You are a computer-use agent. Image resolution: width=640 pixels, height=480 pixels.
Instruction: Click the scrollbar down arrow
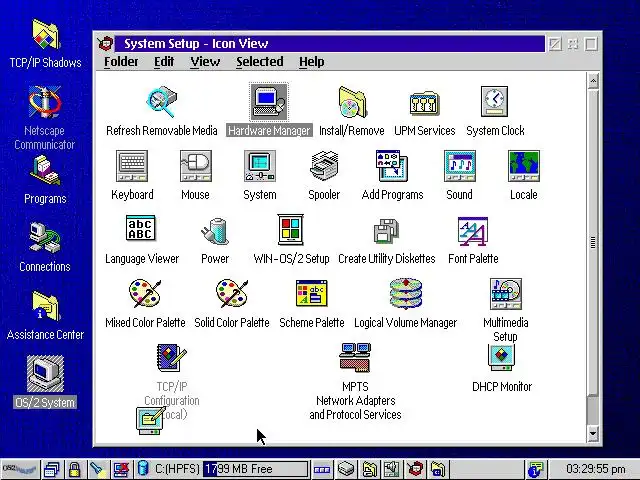point(593,433)
